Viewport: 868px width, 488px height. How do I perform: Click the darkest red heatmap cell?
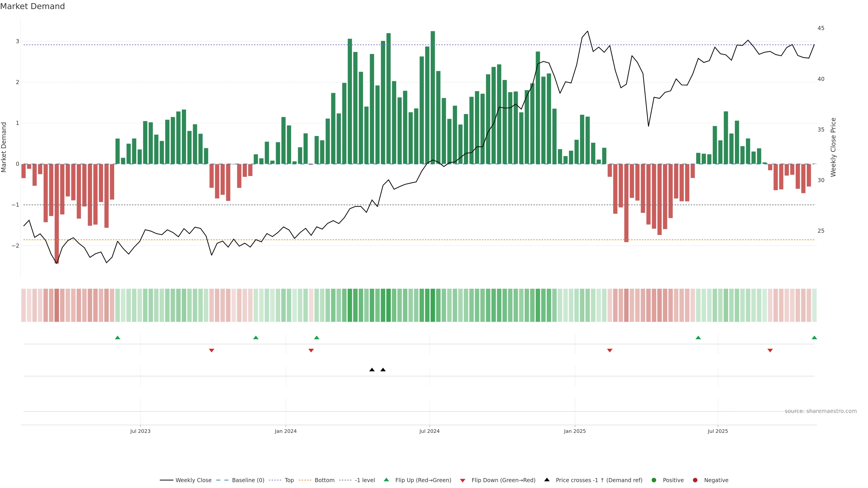57,305
